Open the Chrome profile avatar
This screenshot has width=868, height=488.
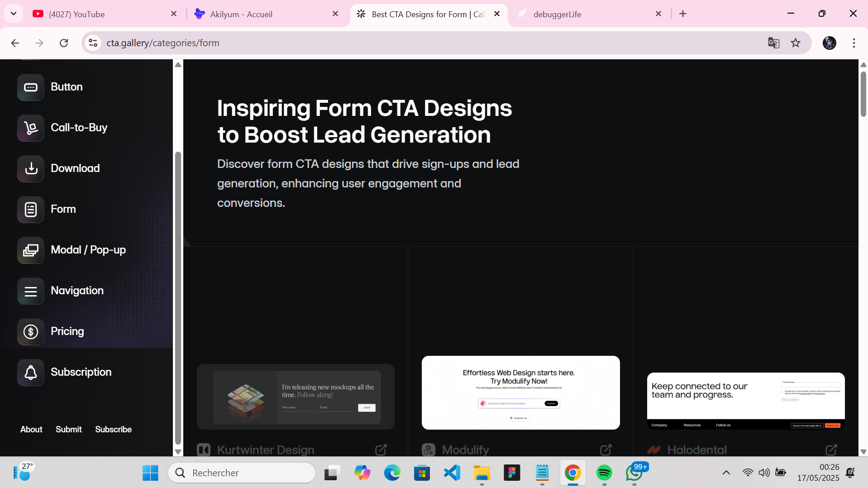coord(830,43)
